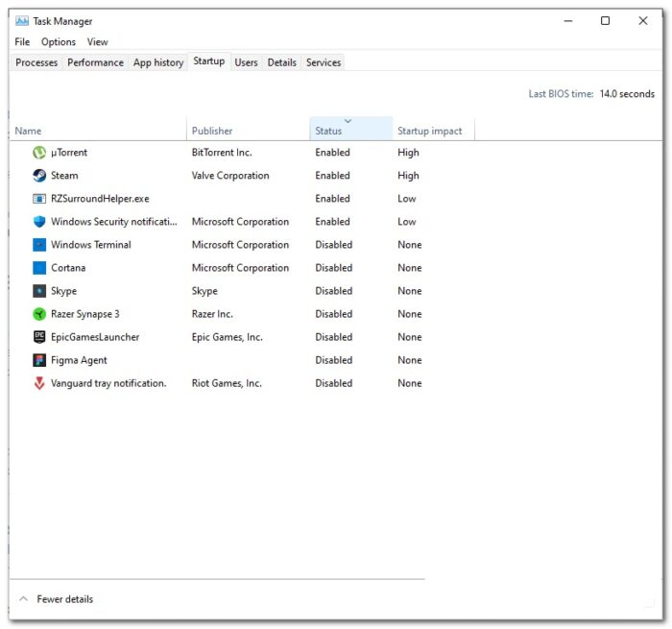This screenshot has width=672, height=629.
Task: Click Disabled status of Windows Terminal
Action: point(333,245)
